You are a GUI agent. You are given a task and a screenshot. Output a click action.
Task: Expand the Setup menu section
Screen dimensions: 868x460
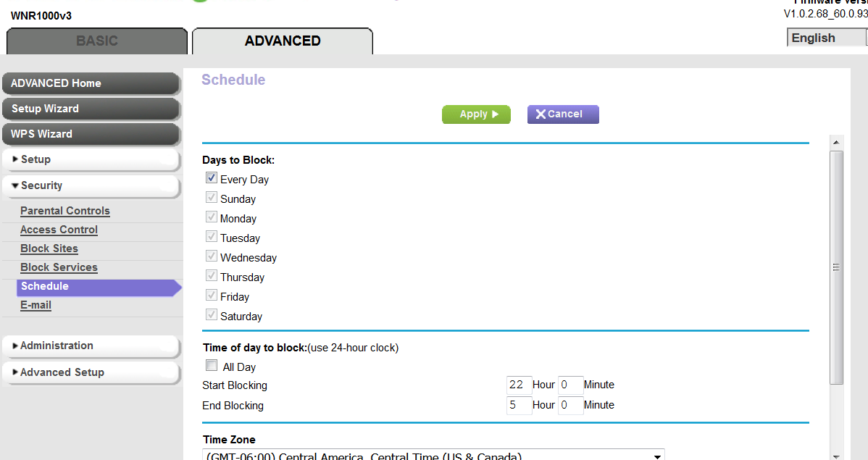(x=91, y=159)
